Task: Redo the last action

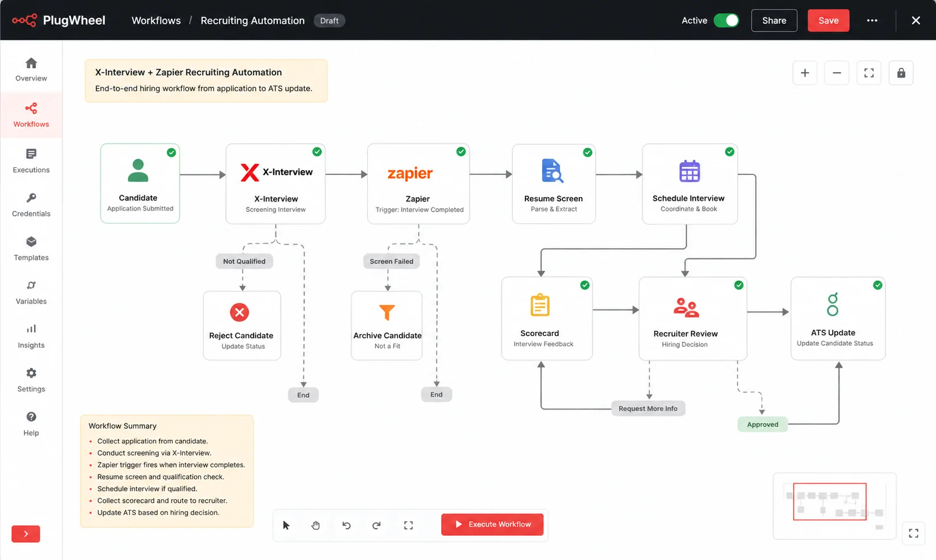Action: [376, 525]
